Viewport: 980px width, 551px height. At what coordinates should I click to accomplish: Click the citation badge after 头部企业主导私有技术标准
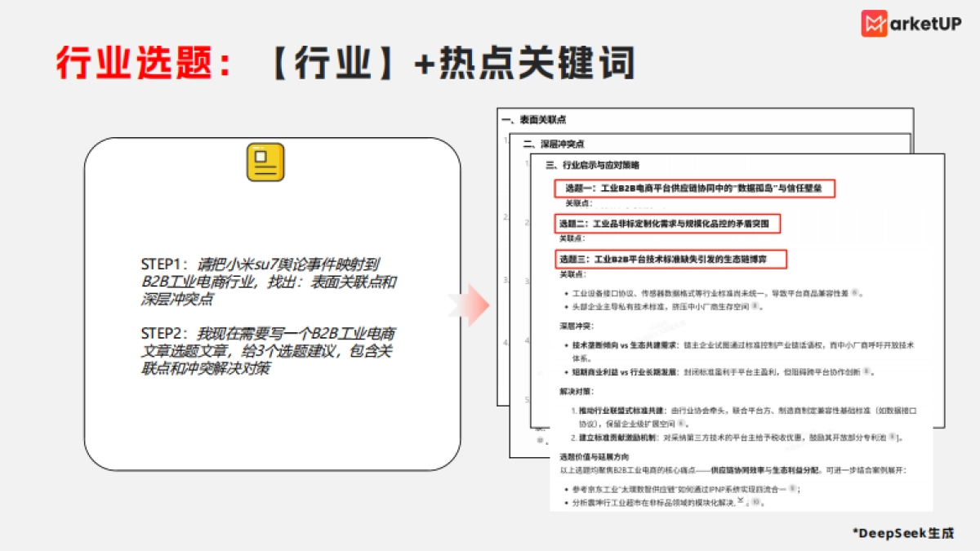click(x=755, y=307)
